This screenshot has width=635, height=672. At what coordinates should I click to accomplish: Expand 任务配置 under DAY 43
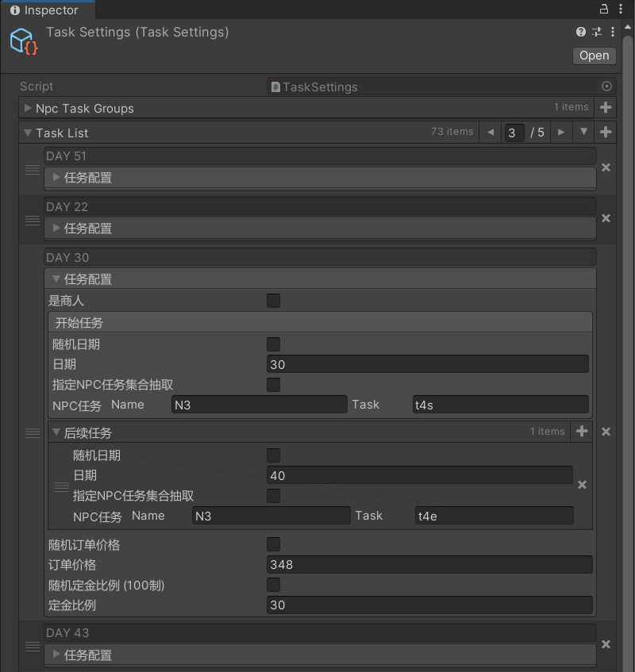pyautogui.click(x=56, y=654)
